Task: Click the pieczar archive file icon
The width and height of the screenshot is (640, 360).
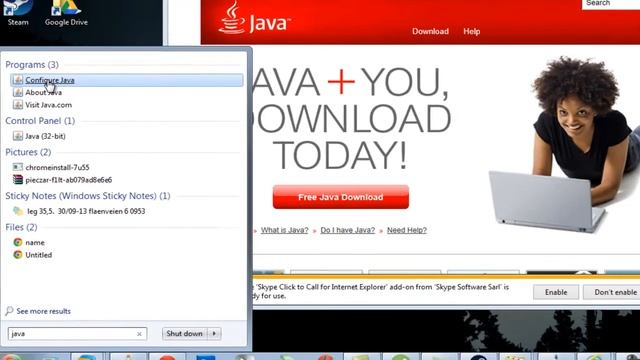Action: [18, 179]
